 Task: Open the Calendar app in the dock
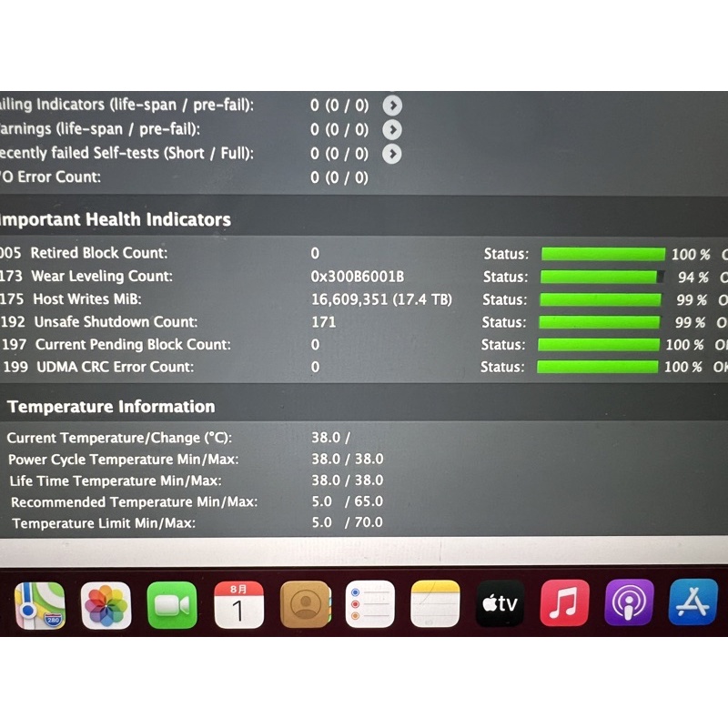(238, 605)
